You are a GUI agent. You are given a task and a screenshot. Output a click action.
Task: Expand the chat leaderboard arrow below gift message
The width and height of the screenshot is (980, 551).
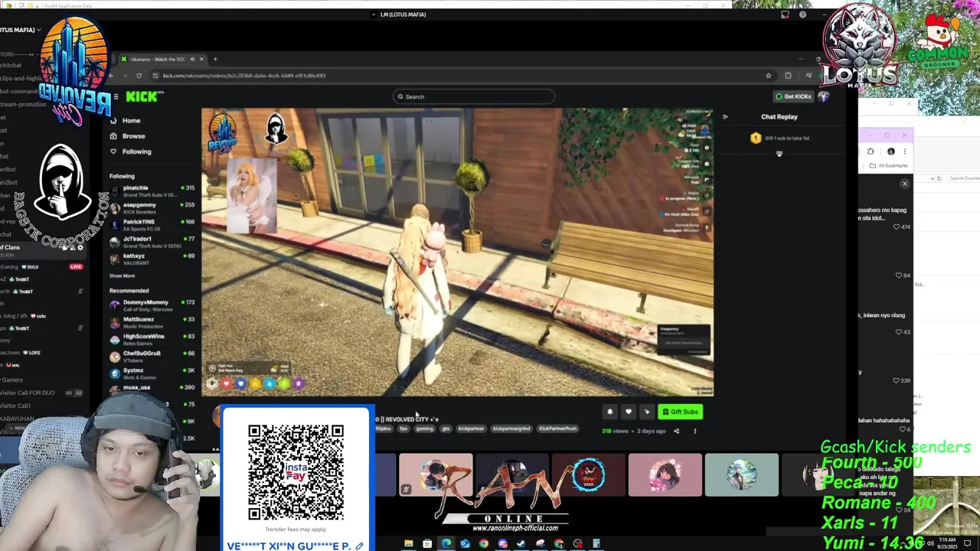click(779, 154)
